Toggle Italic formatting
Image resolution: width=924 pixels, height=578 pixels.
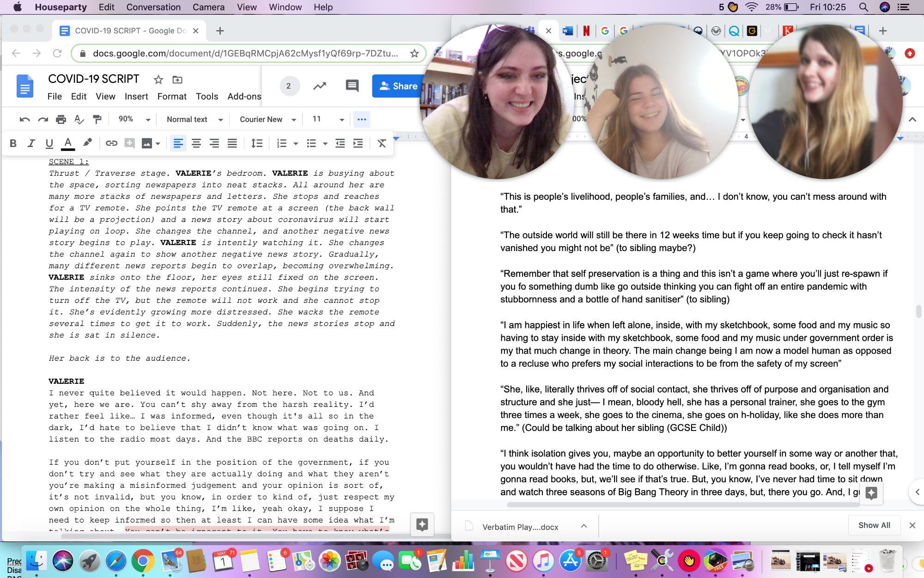(31, 143)
